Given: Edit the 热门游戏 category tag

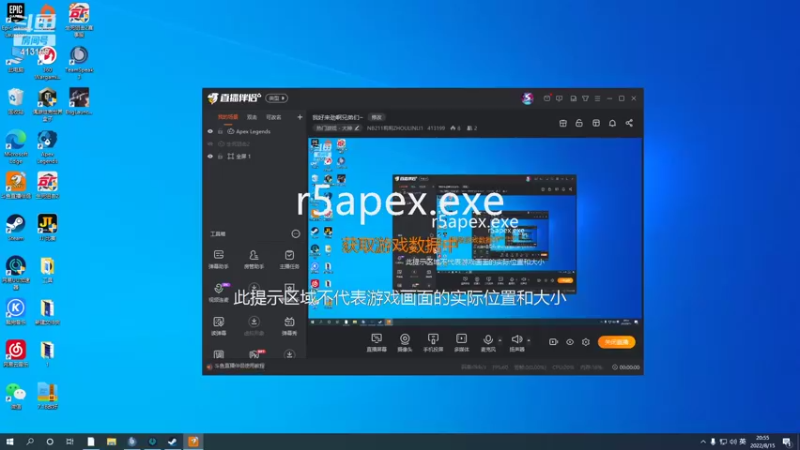Looking at the screenshot, I should [x=337, y=128].
